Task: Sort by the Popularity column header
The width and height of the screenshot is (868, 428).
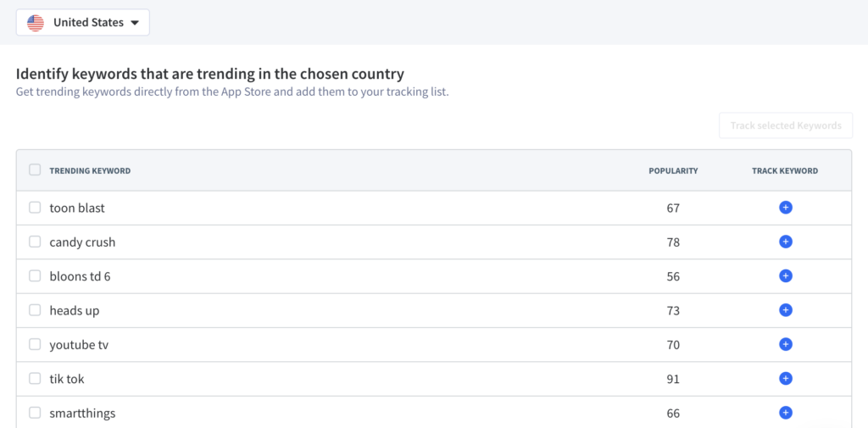Action: coord(673,170)
